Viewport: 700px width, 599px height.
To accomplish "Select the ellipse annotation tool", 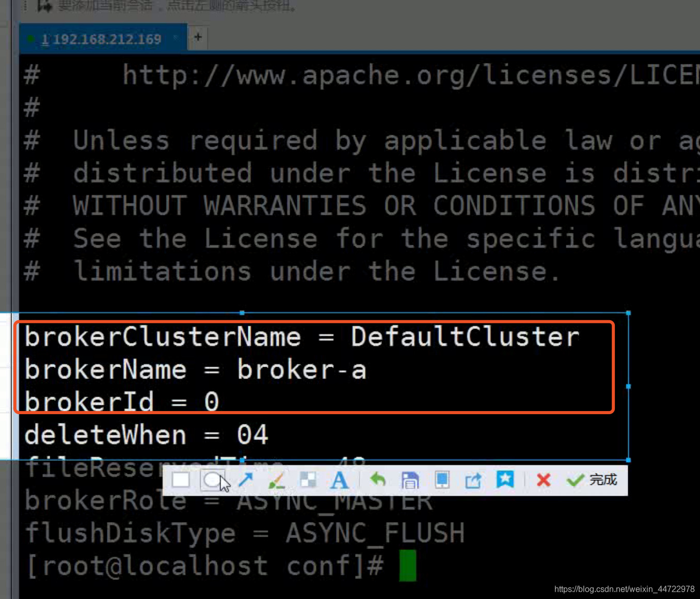I will (x=212, y=480).
